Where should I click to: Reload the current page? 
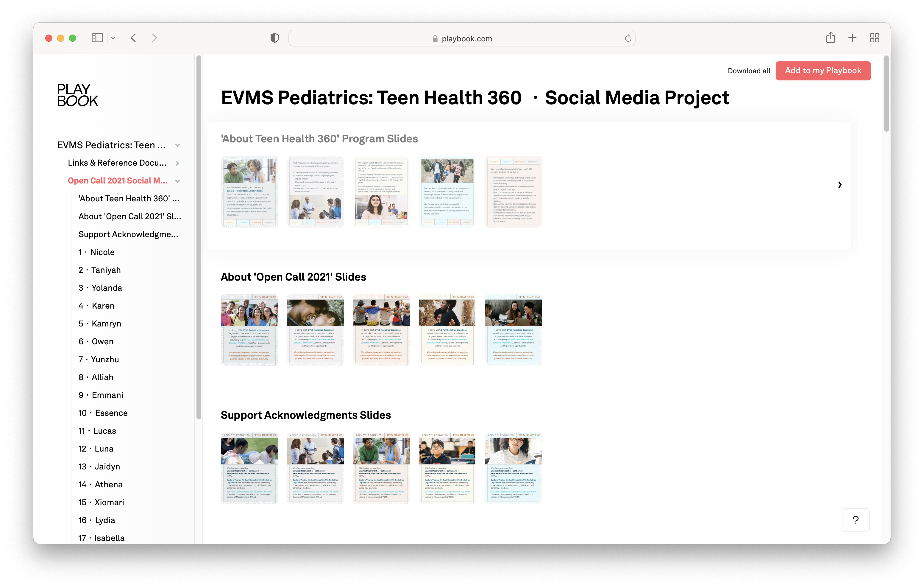click(x=628, y=38)
